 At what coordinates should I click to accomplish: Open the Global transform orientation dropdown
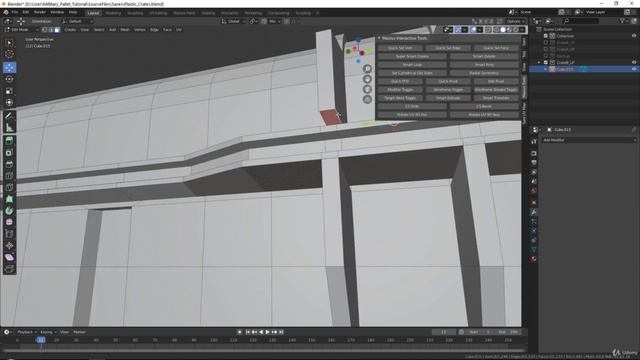click(233, 21)
